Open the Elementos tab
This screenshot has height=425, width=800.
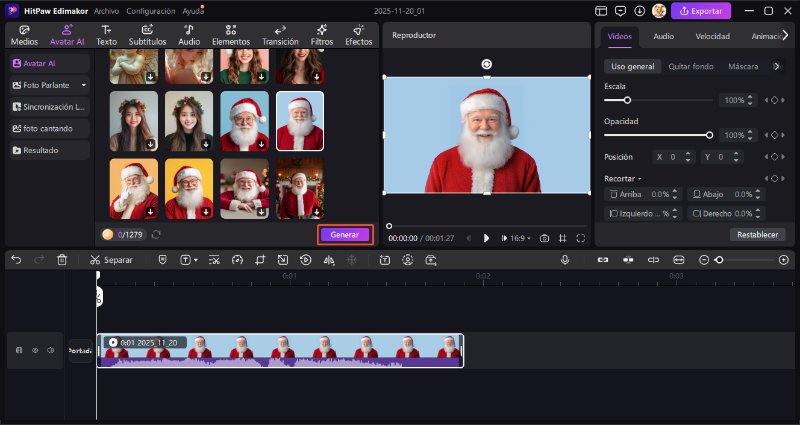pyautogui.click(x=231, y=35)
